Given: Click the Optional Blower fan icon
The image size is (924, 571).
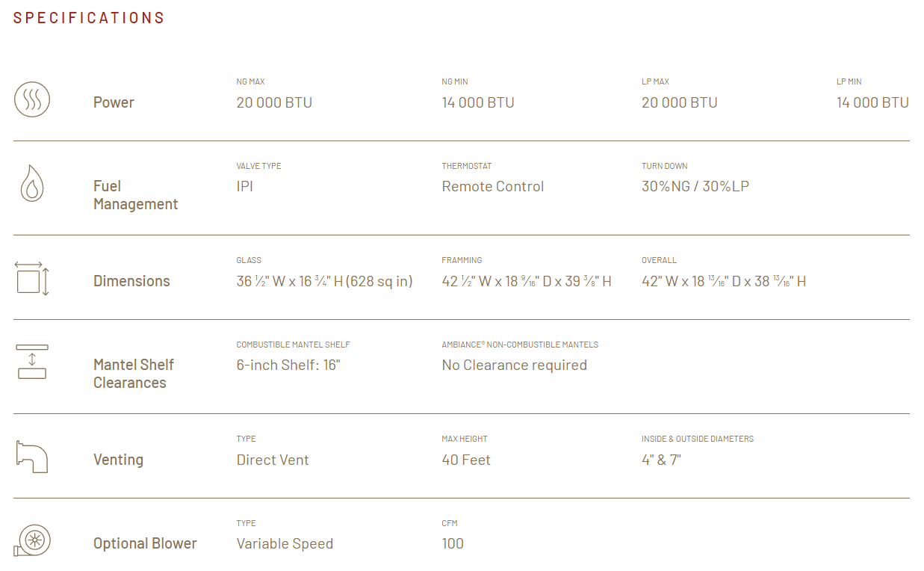Looking at the screenshot, I should [32, 540].
